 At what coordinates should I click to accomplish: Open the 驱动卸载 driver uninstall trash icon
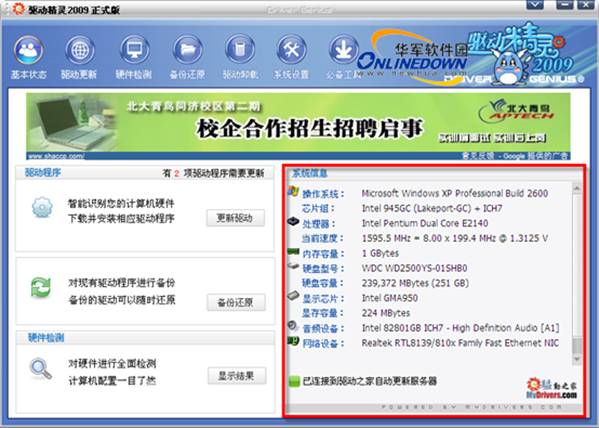click(x=240, y=50)
